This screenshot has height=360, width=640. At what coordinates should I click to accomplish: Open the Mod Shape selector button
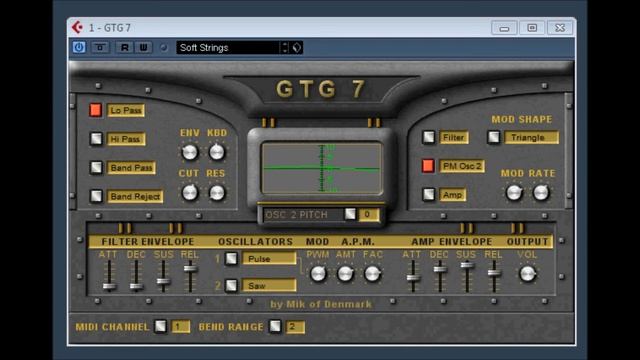tap(494, 137)
